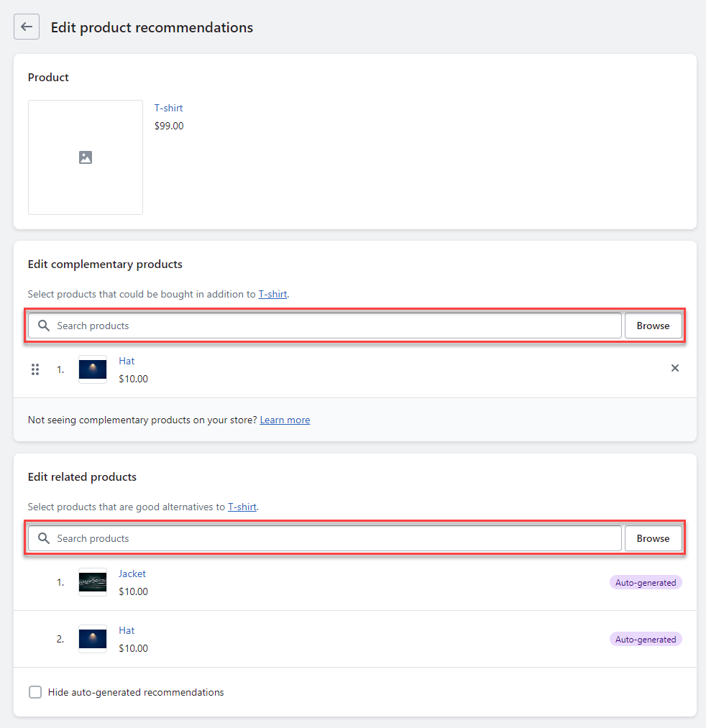Enable Hide auto-generated recommendations checkbox
The width and height of the screenshot is (706, 728).
35,692
